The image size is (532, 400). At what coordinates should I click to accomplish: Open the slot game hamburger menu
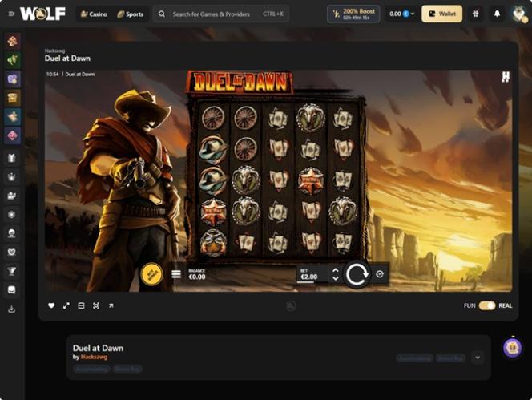176,275
